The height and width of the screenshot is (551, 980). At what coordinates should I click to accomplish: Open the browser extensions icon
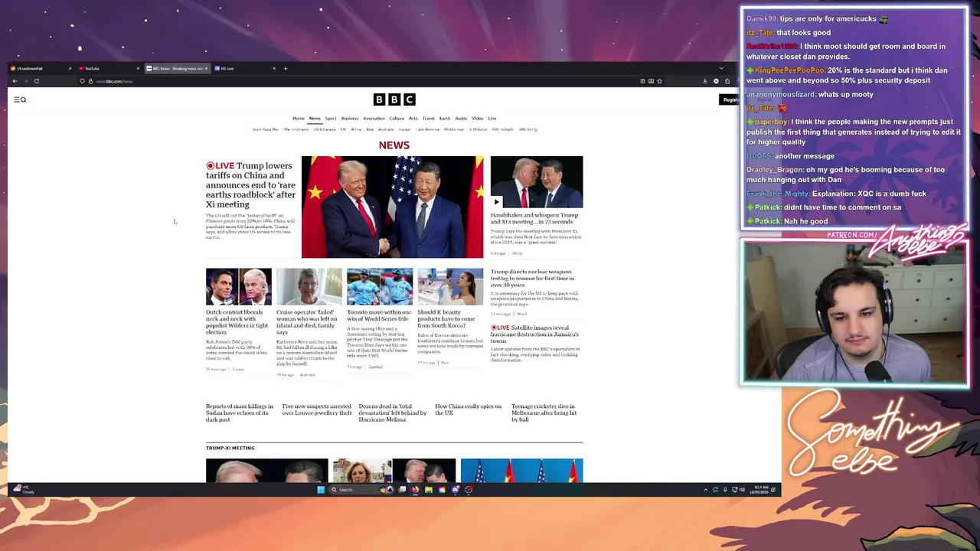727,81
